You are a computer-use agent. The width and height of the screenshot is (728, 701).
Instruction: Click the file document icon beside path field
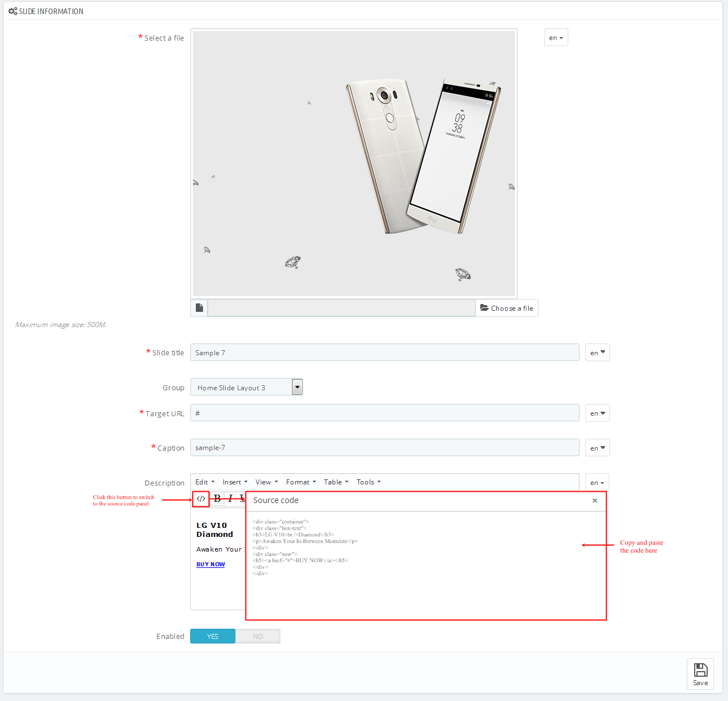[199, 308]
